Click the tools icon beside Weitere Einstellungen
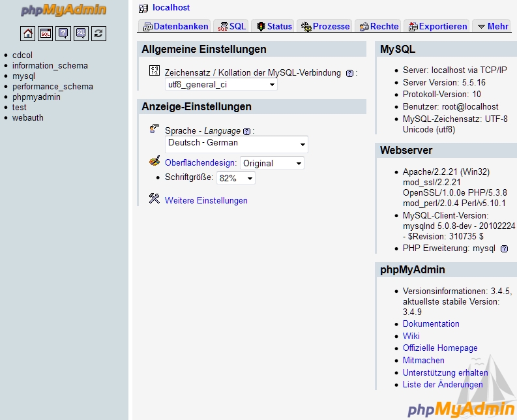517x420 pixels. point(155,199)
